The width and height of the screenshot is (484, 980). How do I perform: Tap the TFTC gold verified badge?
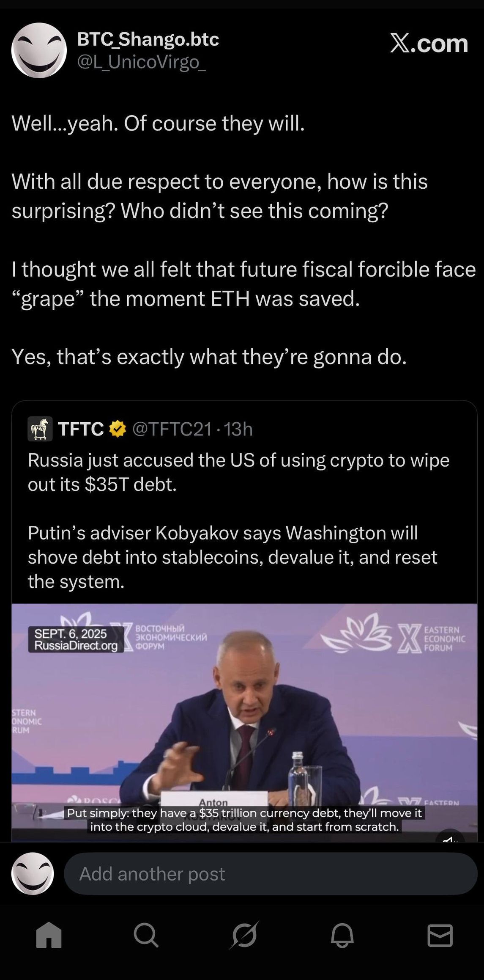click(118, 429)
